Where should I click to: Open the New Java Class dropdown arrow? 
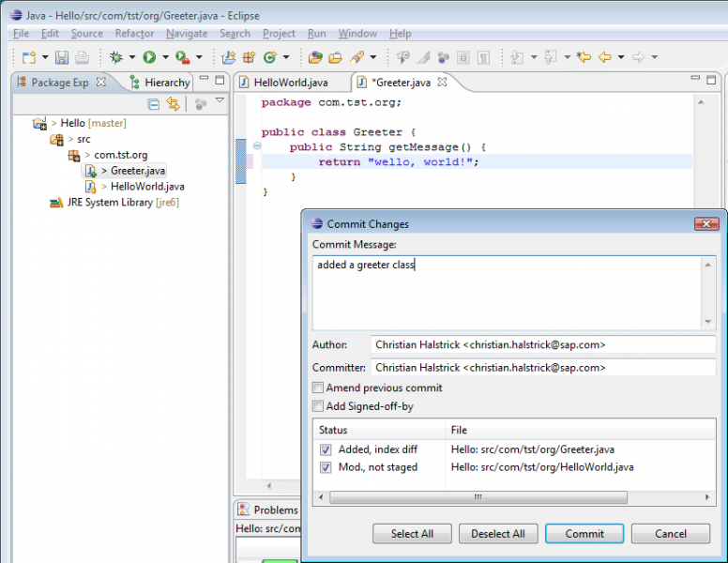pos(286,57)
